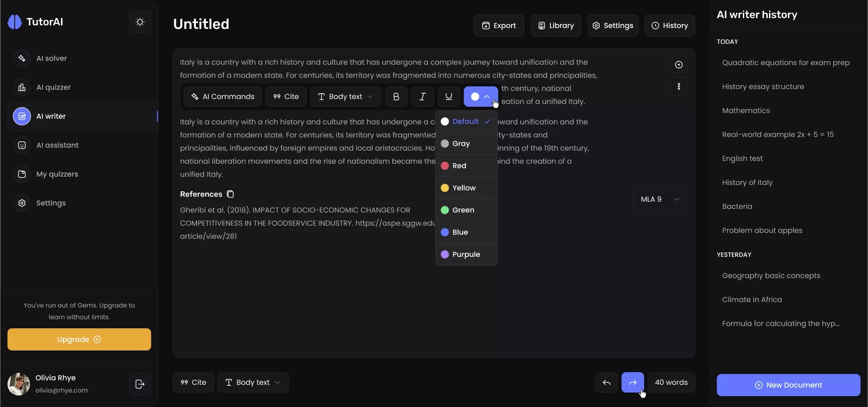Copy references using the clipboard icon

(230, 194)
